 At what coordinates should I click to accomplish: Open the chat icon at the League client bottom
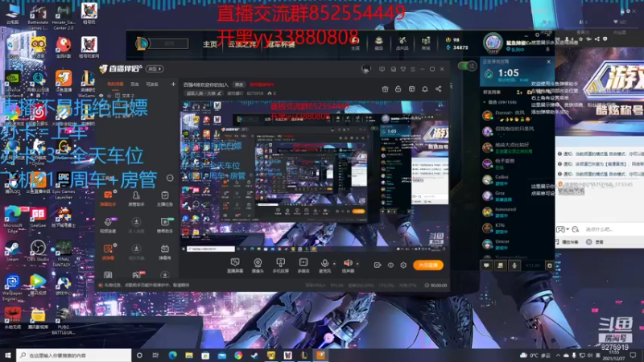point(486,265)
